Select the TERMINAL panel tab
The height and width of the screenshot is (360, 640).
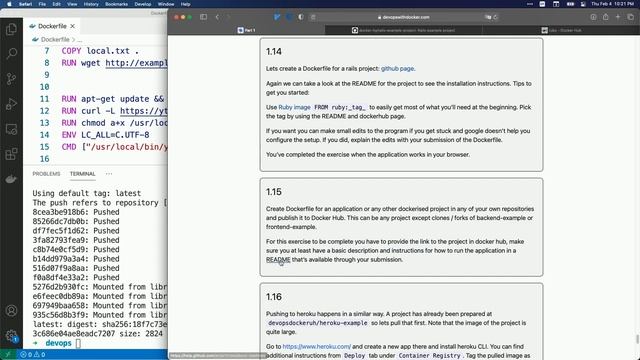tap(82, 174)
